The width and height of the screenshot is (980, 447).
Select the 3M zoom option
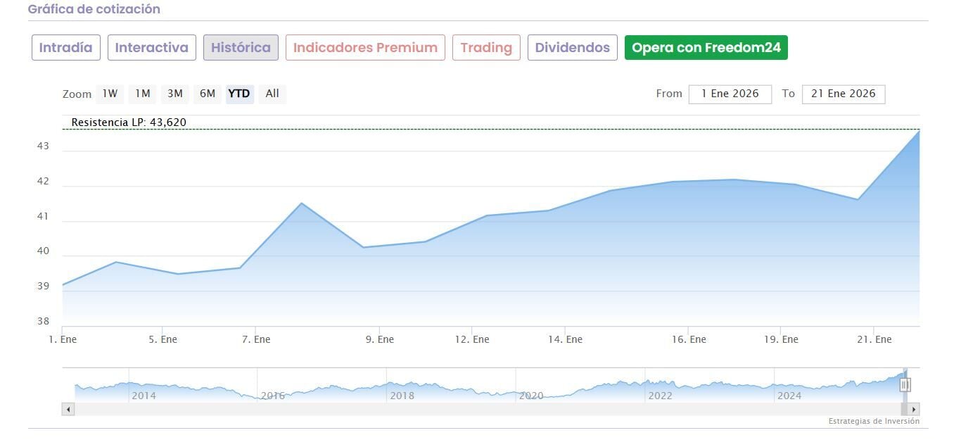click(x=175, y=94)
